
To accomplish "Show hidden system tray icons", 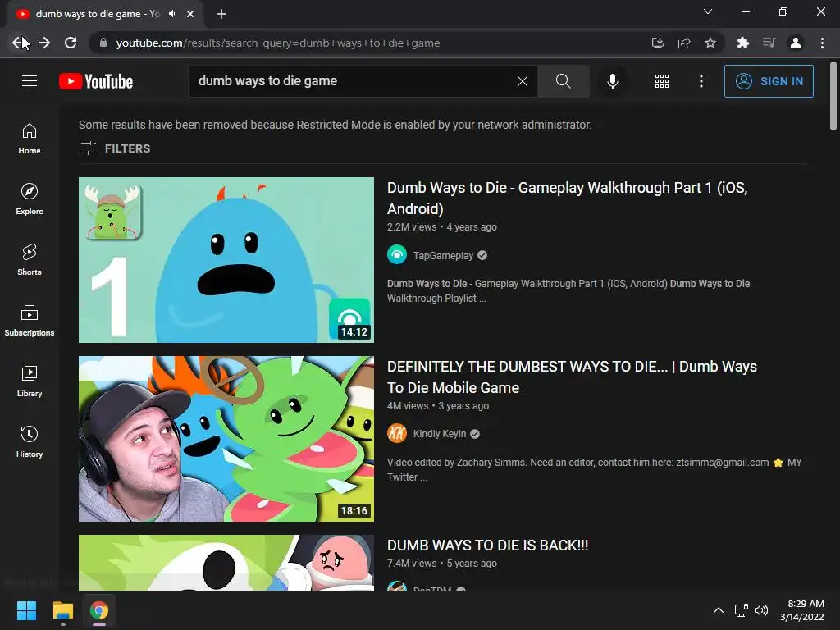I will pyautogui.click(x=719, y=610).
